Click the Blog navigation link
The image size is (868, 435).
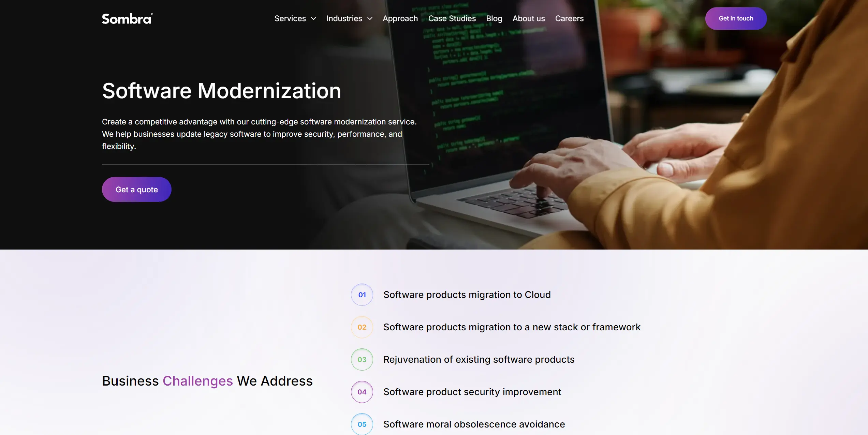point(494,18)
